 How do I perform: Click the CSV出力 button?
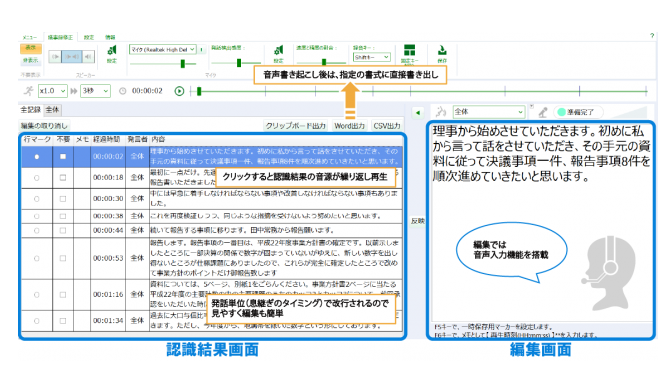coord(387,126)
